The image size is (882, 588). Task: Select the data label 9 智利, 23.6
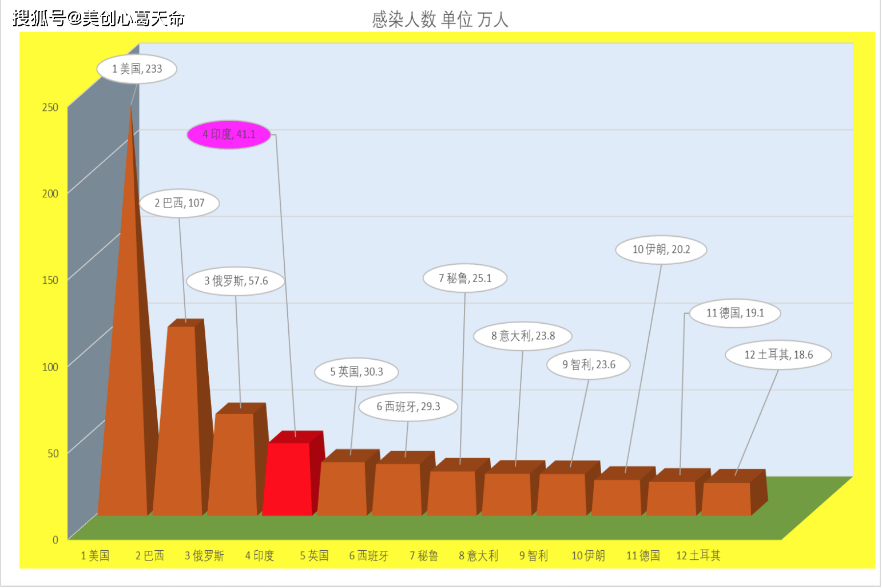click(x=589, y=364)
